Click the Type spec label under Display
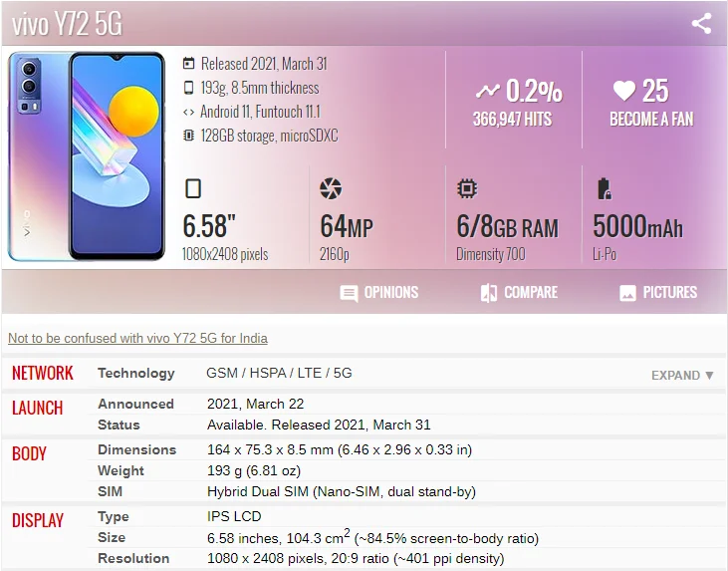Viewport: 728px width, 571px height. pyautogui.click(x=114, y=516)
